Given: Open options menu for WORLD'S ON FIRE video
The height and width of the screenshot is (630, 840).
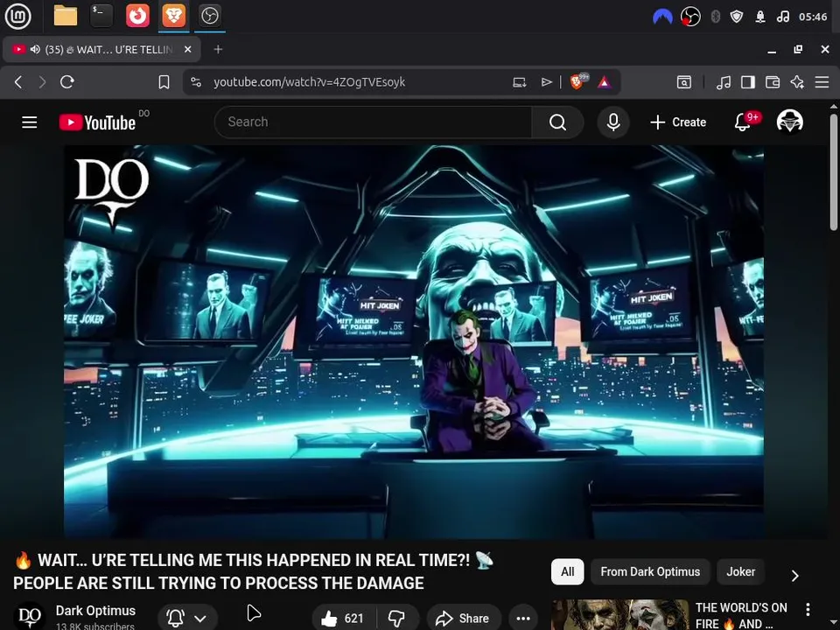Looking at the screenshot, I should (x=808, y=609).
